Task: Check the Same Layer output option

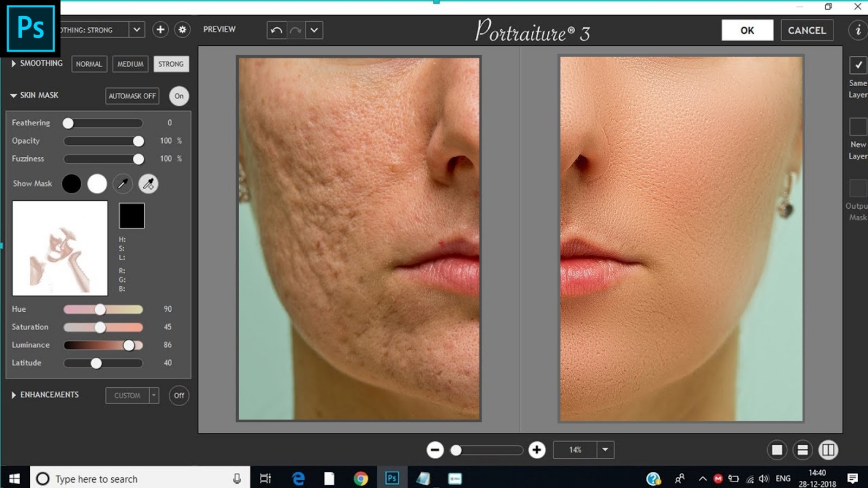Action: 858,65
